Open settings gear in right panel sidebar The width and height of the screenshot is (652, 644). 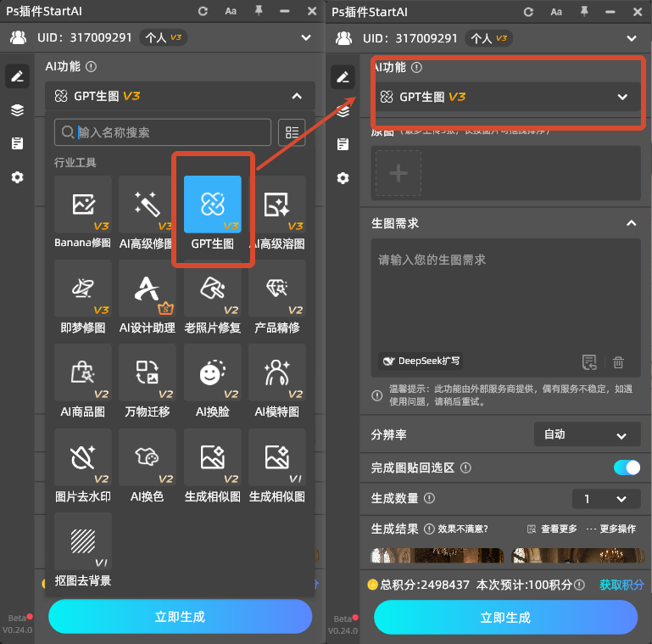(x=343, y=178)
